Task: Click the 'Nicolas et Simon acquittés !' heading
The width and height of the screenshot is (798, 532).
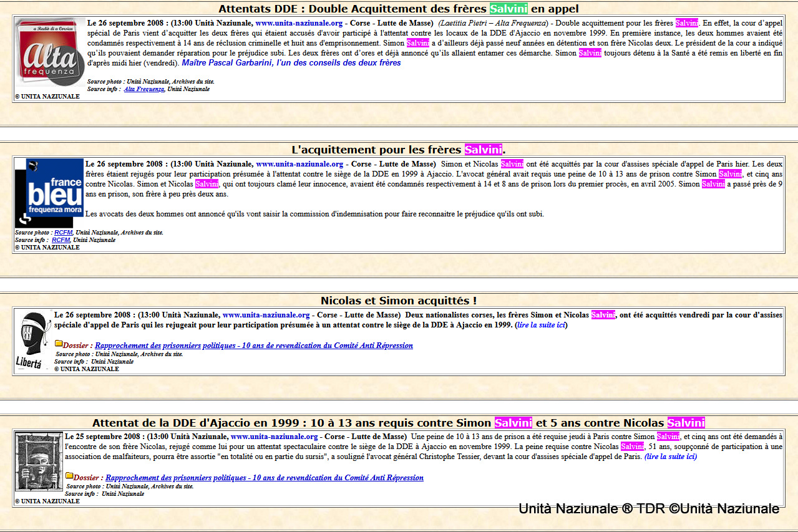Action: 398,301
